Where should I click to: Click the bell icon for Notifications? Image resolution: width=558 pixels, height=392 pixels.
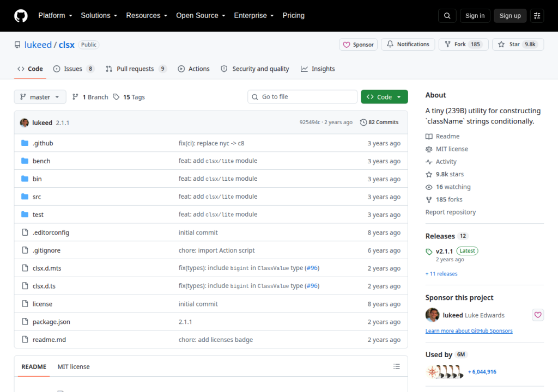click(x=390, y=44)
